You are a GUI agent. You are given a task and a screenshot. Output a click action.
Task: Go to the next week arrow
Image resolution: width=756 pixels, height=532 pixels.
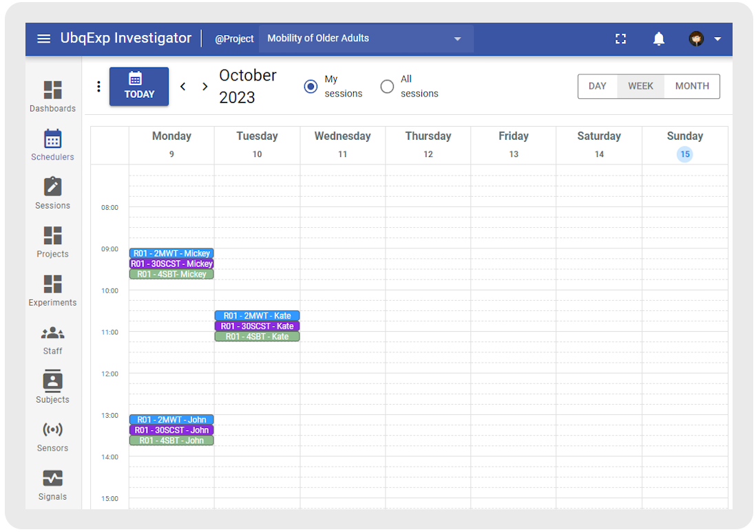pos(205,86)
